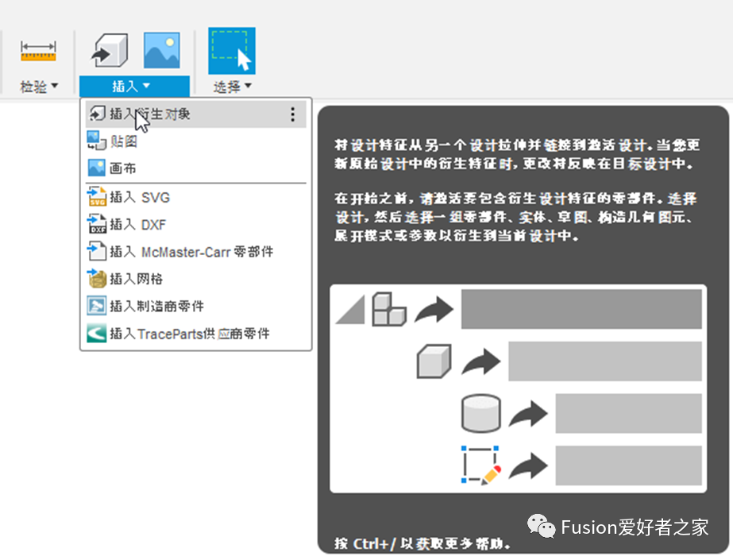The height and width of the screenshot is (560, 733).
Task: Choose 插入衍生对象 menu entry
Action: point(196,114)
